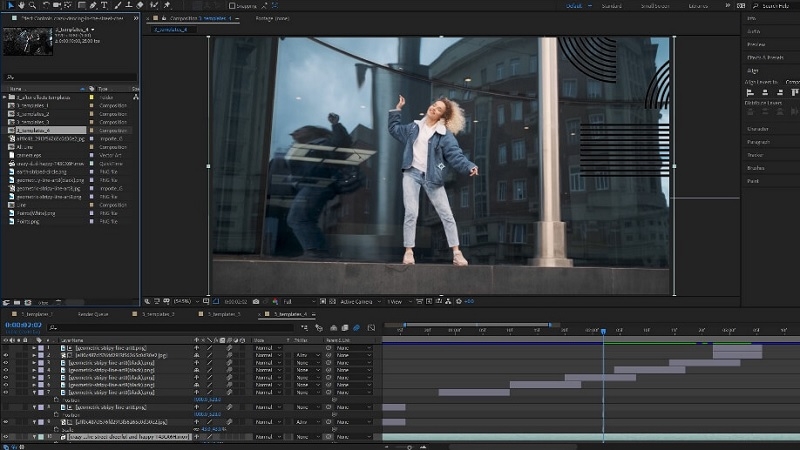Hide layer 7 with its eye toggle
The width and height of the screenshot is (800, 450).
tap(6, 392)
